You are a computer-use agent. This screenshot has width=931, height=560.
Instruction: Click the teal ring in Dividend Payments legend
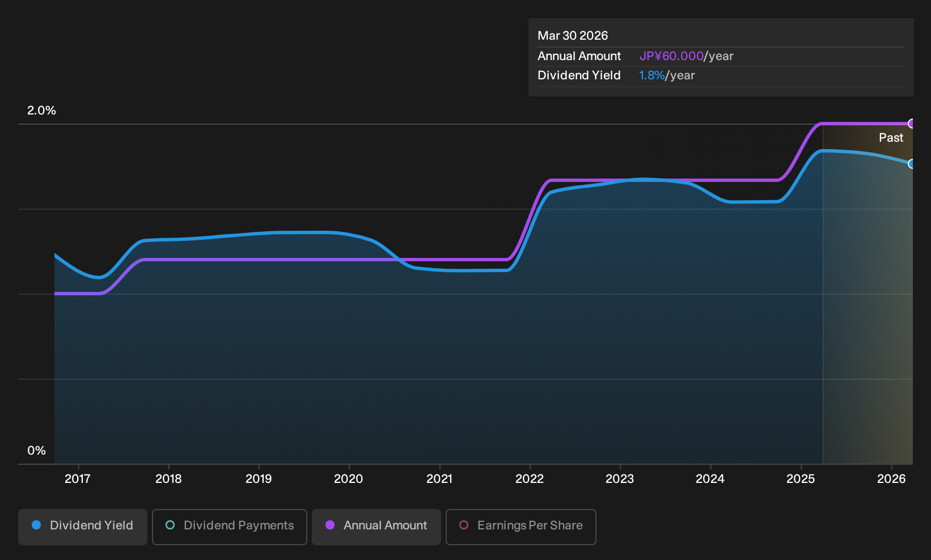coord(170,525)
